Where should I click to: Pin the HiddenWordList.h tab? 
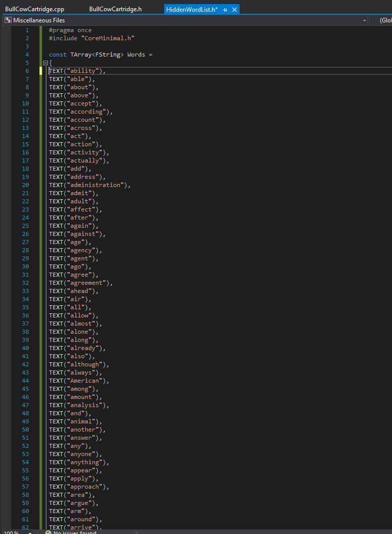pos(225,10)
